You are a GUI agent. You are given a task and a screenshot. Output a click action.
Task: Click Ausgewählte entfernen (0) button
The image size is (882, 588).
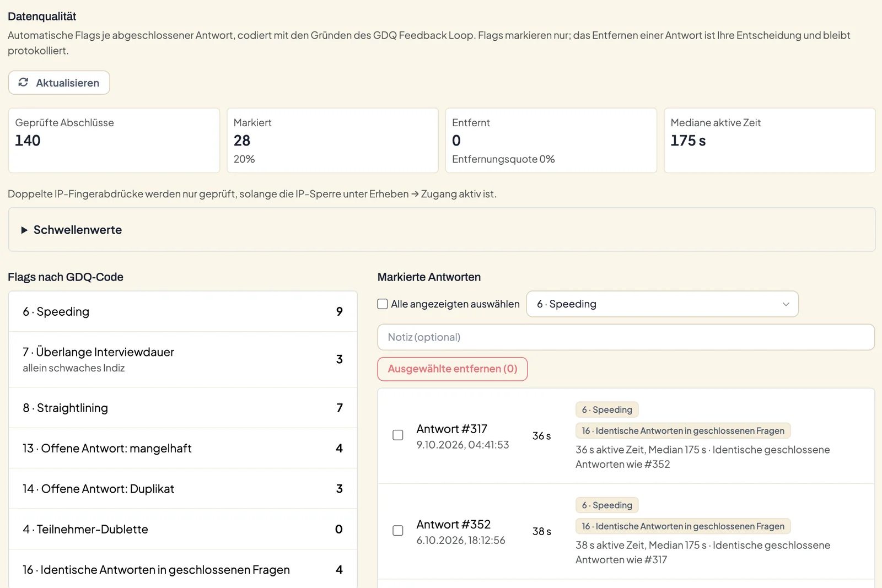[x=453, y=369]
